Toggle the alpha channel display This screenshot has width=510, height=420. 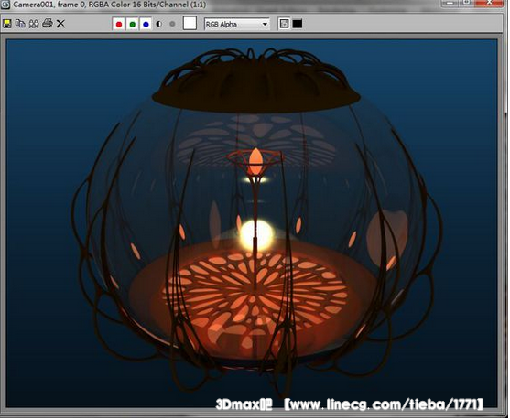pos(159,24)
